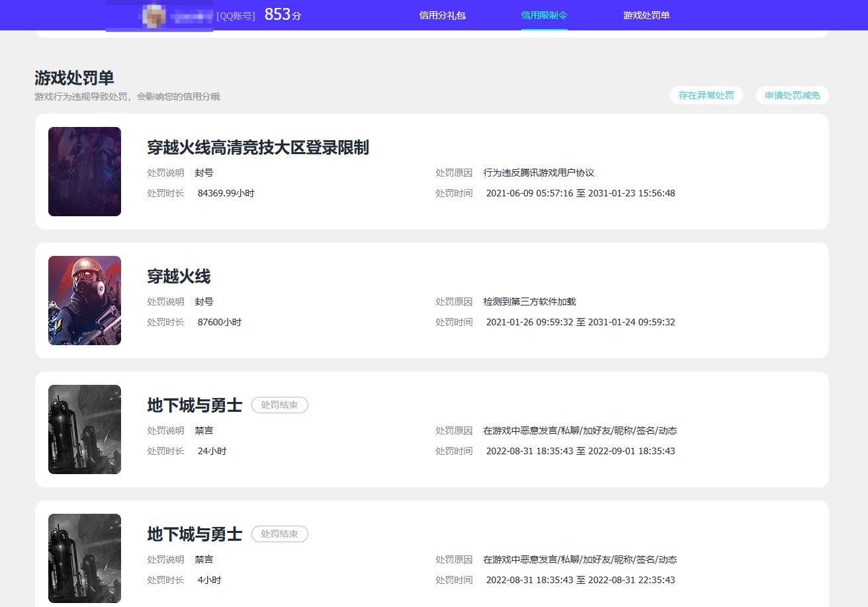868x607 pixels.
Task: Select the 穿越火线 card title
Action: [x=179, y=276]
